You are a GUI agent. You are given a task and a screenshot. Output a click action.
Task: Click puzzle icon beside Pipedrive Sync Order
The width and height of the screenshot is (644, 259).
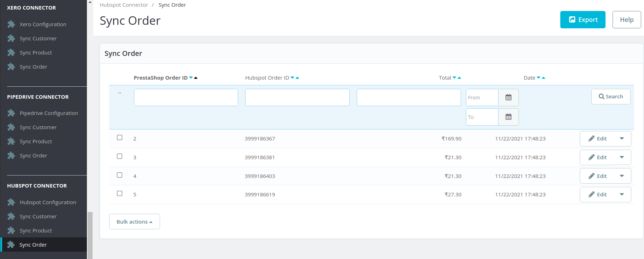click(11, 155)
